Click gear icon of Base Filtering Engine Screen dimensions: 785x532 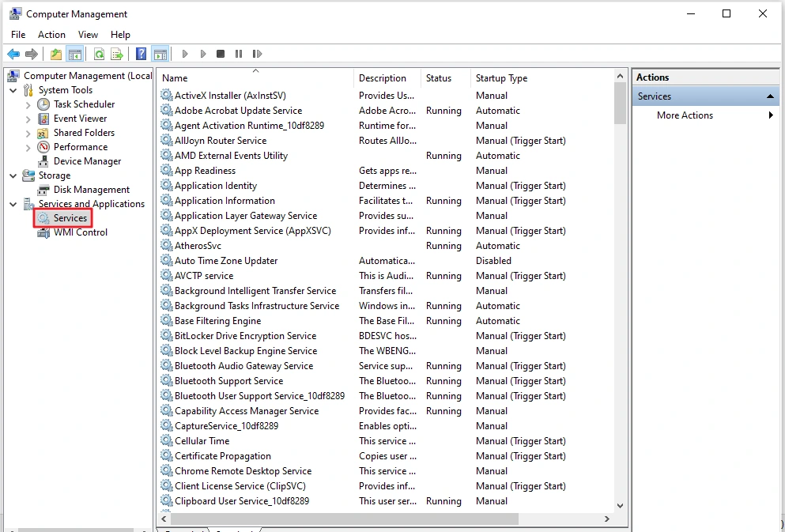tap(166, 320)
